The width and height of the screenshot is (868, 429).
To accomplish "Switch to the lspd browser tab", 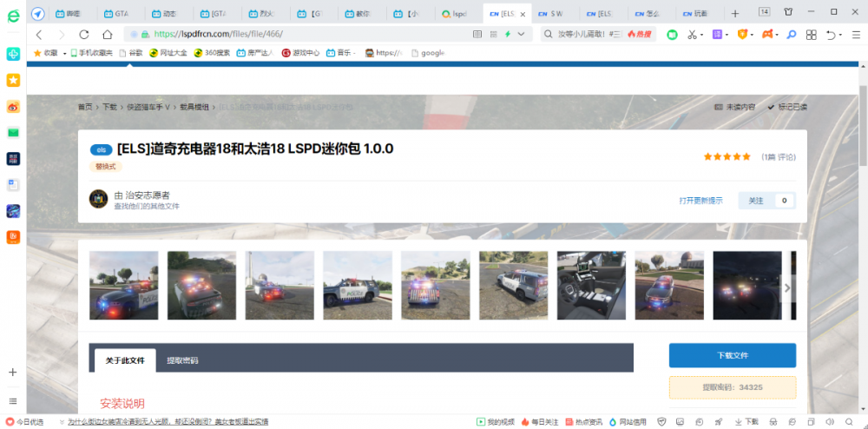I will coord(459,14).
